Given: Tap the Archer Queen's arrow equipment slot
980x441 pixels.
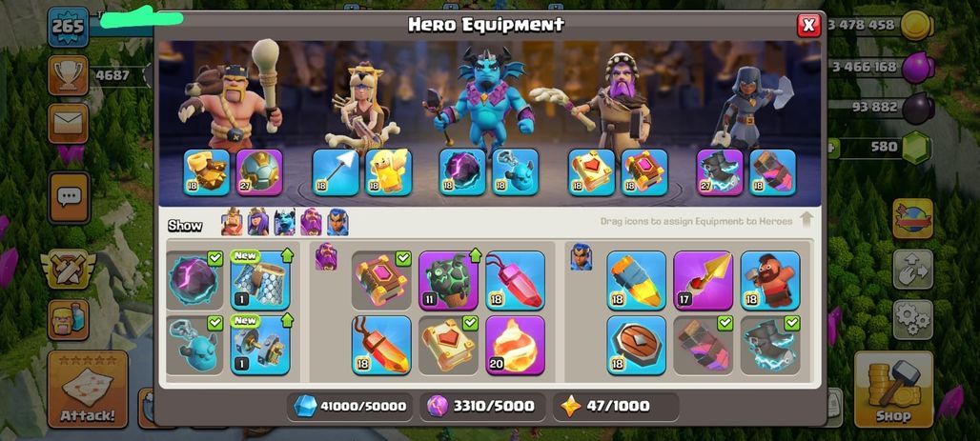Looking at the screenshot, I should point(336,171).
